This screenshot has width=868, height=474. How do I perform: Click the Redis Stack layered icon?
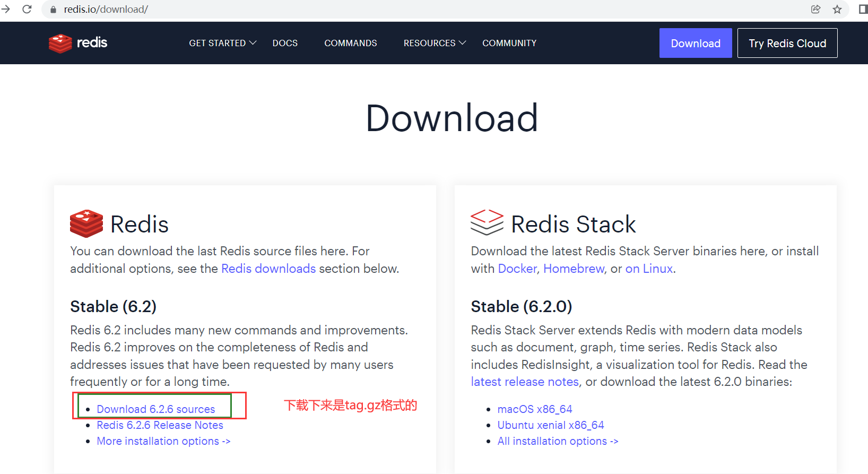point(487,222)
